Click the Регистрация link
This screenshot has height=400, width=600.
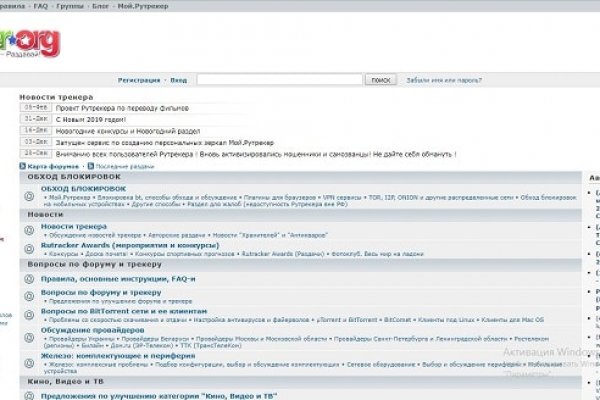point(139,79)
